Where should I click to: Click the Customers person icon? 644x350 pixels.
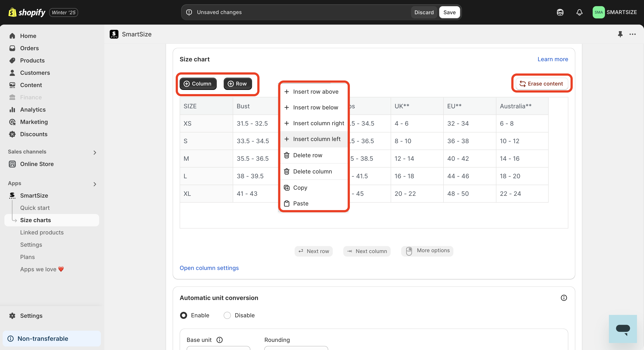tap(12, 73)
